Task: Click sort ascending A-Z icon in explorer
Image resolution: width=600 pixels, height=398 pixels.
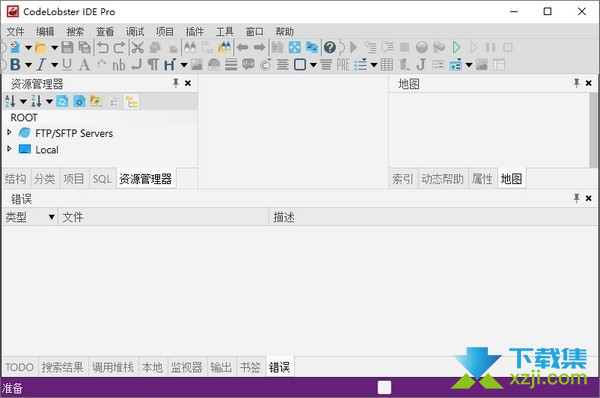Action: (10, 101)
